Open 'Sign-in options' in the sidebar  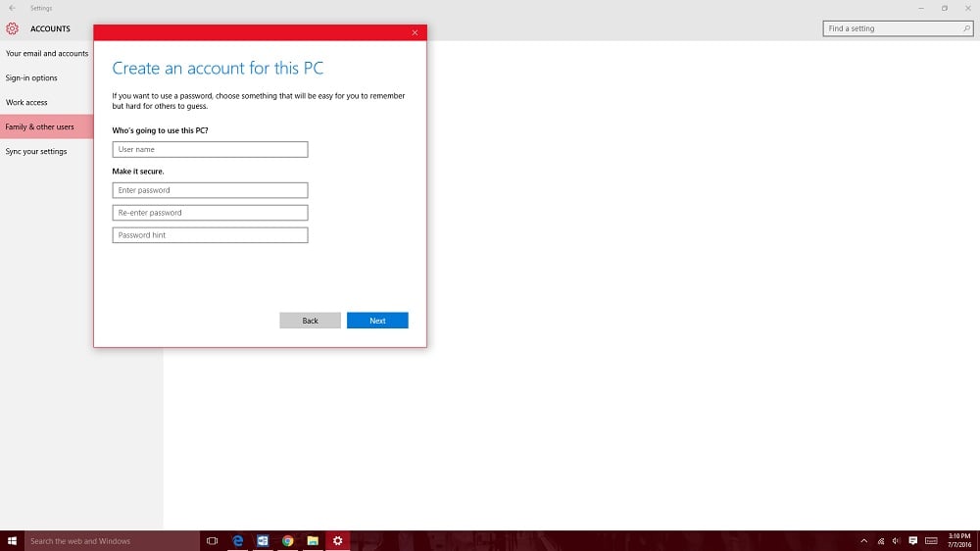pyautogui.click(x=31, y=78)
